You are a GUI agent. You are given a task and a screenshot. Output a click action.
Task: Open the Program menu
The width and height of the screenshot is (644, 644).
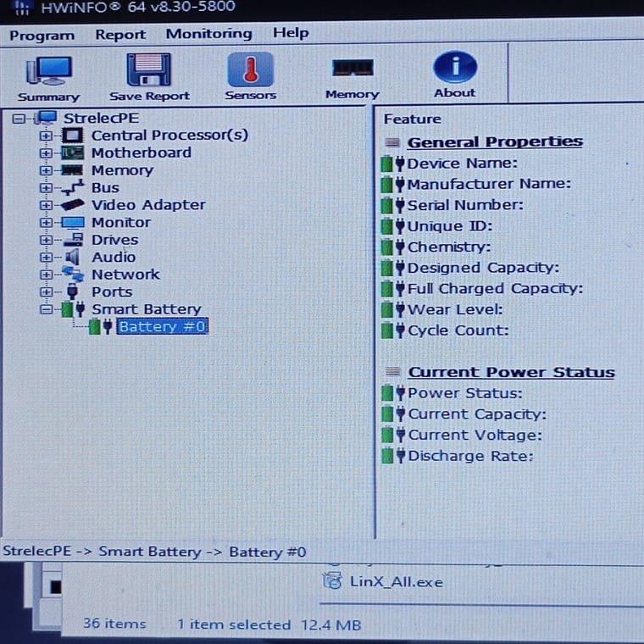pyautogui.click(x=42, y=36)
